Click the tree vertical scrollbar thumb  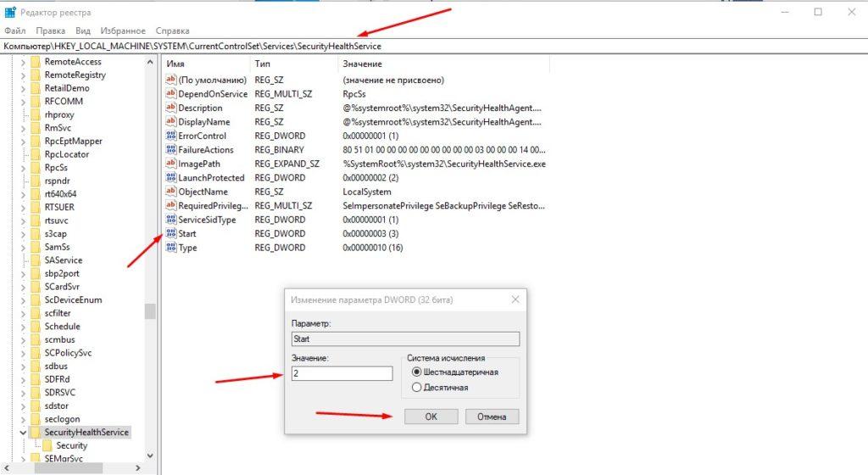coord(150,311)
